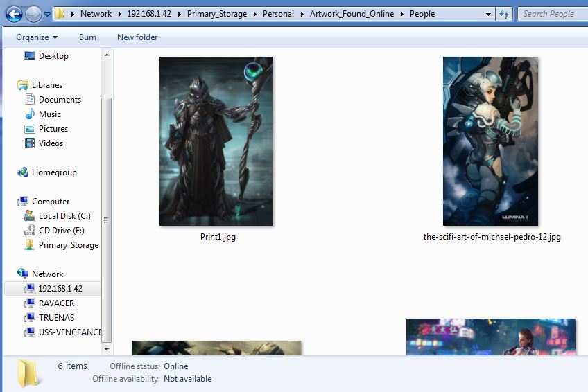
Task: Click the Music note icon
Action: pyautogui.click(x=30, y=114)
